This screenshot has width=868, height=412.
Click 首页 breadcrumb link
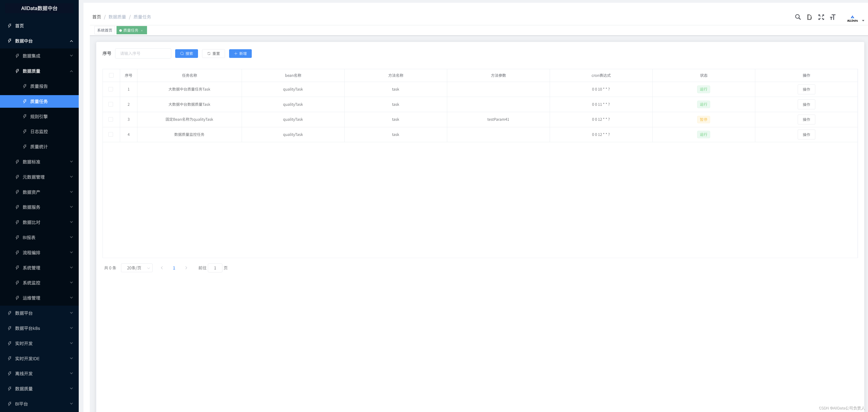tap(97, 17)
